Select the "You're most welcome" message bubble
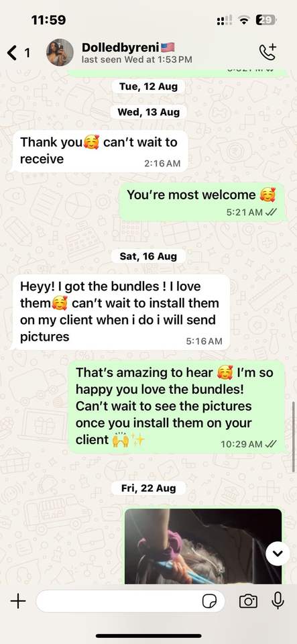The width and height of the screenshot is (297, 644). (x=202, y=202)
